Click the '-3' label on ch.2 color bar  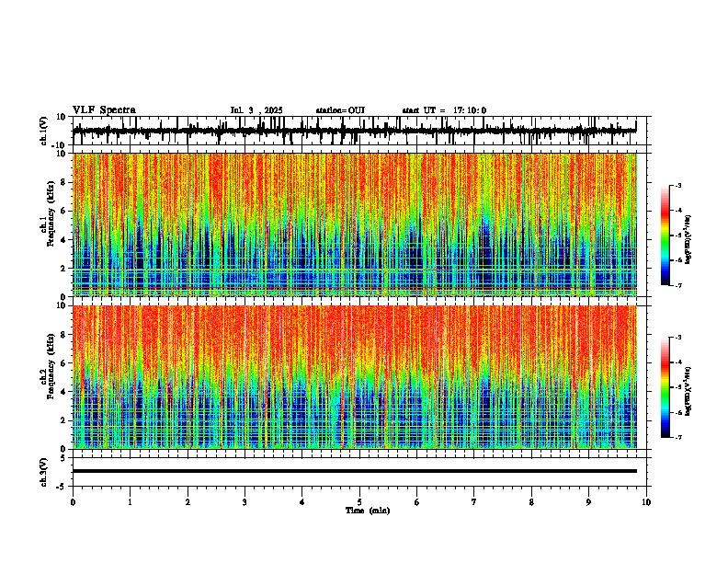677,338
